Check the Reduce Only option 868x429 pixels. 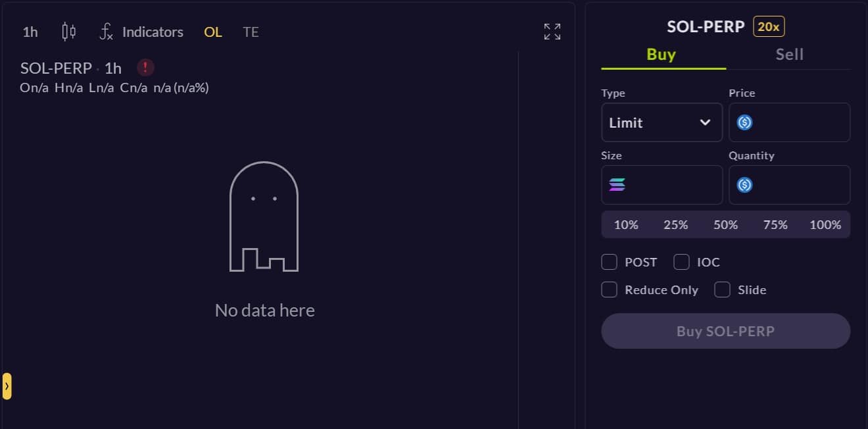610,290
